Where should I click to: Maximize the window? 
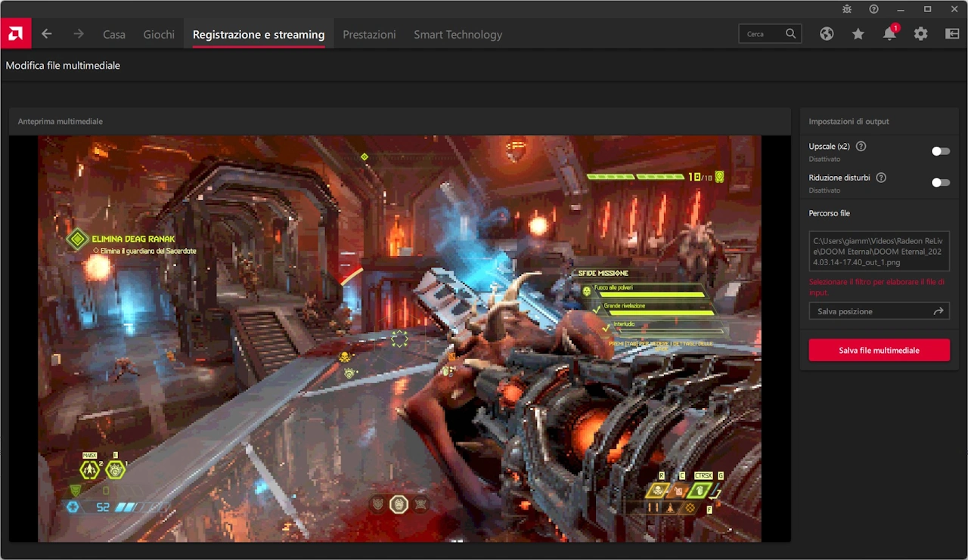pyautogui.click(x=927, y=9)
